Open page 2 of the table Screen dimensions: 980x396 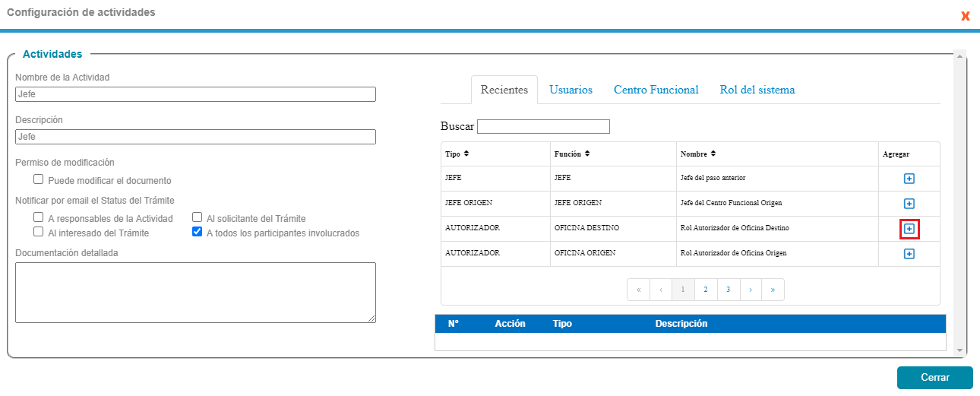(x=706, y=290)
